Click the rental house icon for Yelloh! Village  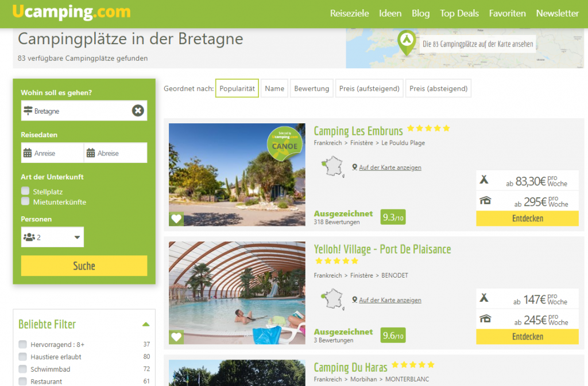[485, 319]
